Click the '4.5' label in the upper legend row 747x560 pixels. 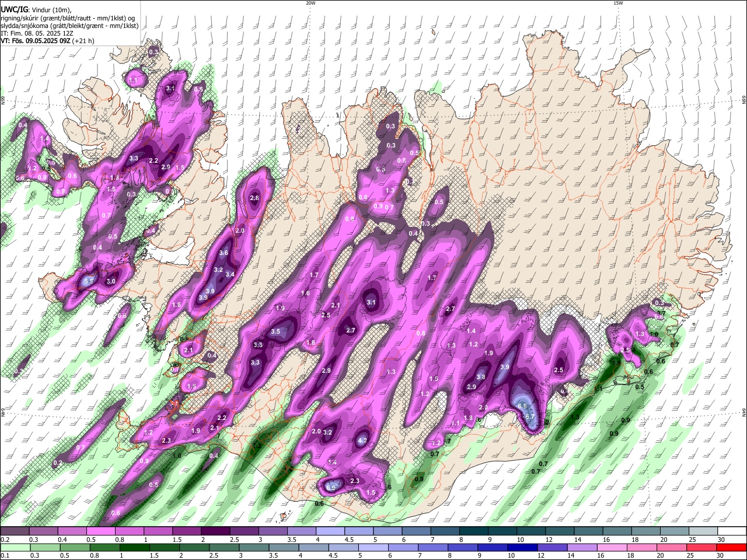(349, 540)
